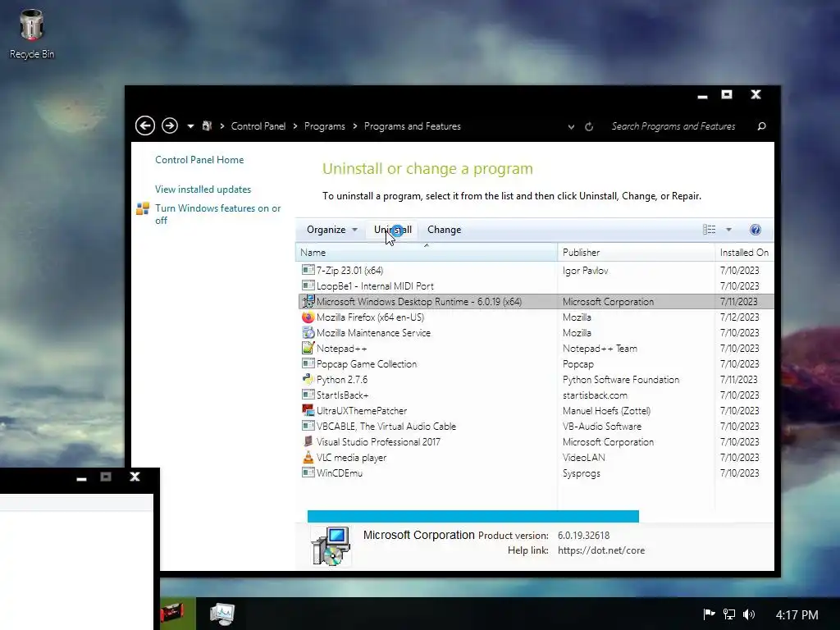Image resolution: width=840 pixels, height=630 pixels.
Task: Click the search magnifier icon
Action: [761, 126]
